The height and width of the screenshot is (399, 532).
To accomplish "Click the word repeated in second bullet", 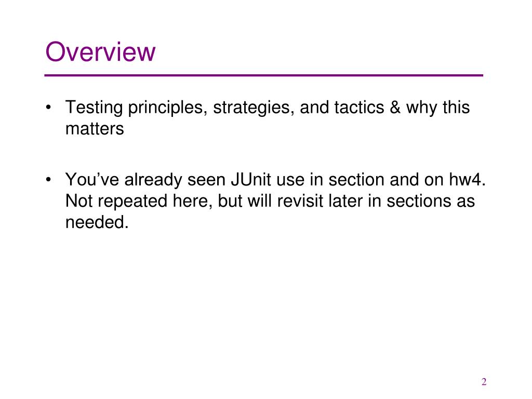I will (132, 201).
